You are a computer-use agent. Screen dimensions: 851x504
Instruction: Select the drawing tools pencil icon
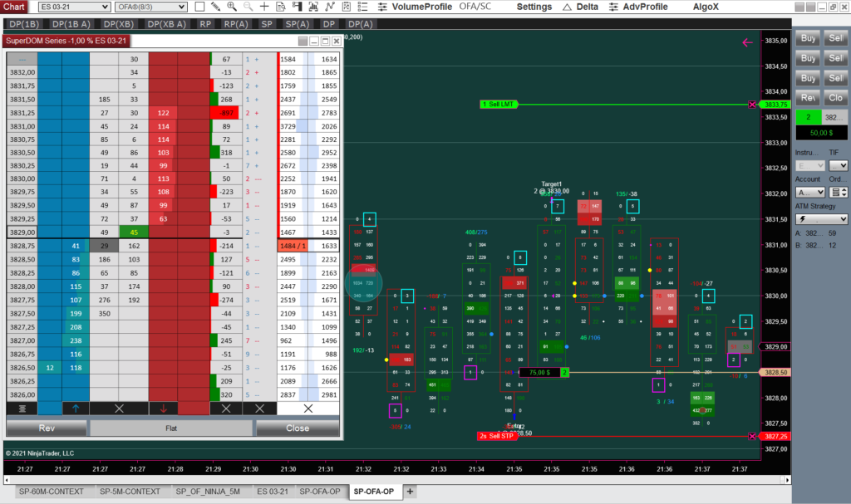pyautogui.click(x=215, y=7)
